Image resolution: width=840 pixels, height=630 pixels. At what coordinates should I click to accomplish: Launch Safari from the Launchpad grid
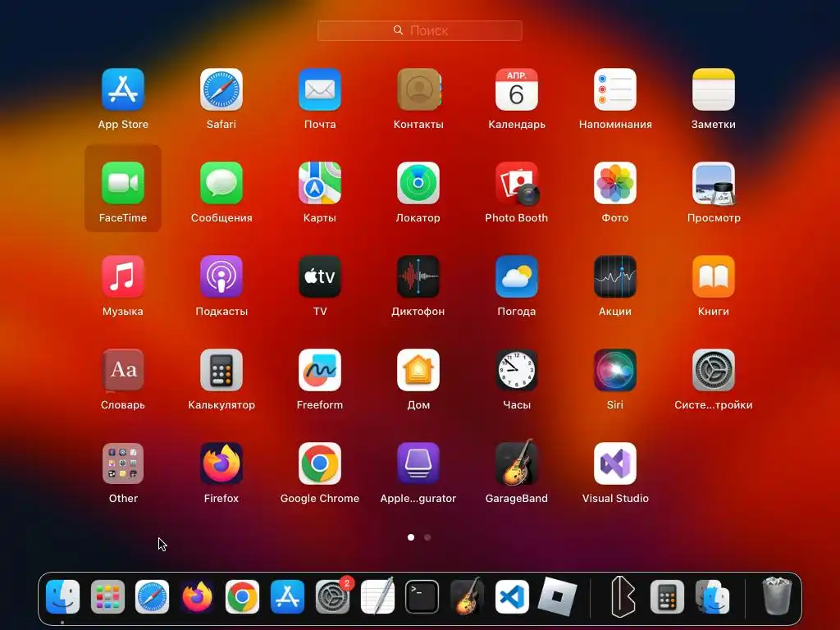221,89
